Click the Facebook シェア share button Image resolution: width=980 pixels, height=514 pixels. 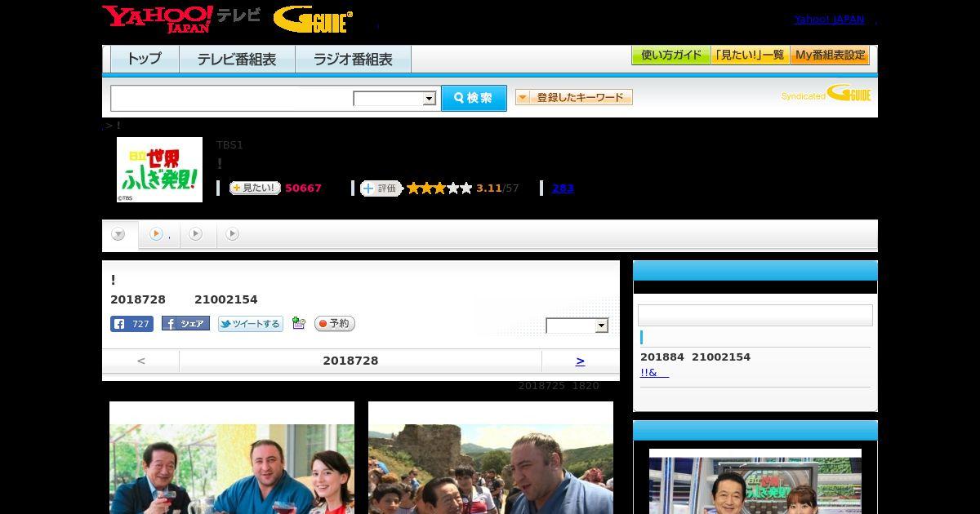tap(185, 324)
